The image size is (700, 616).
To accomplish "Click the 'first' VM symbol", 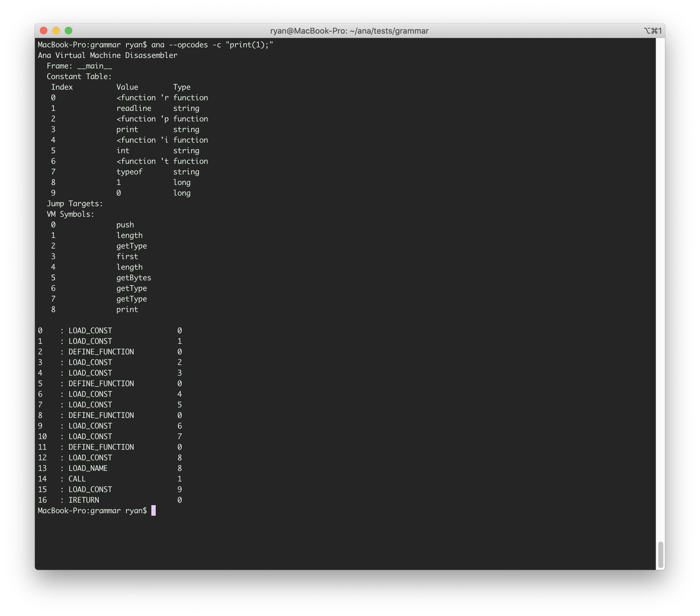I will pos(127,257).
